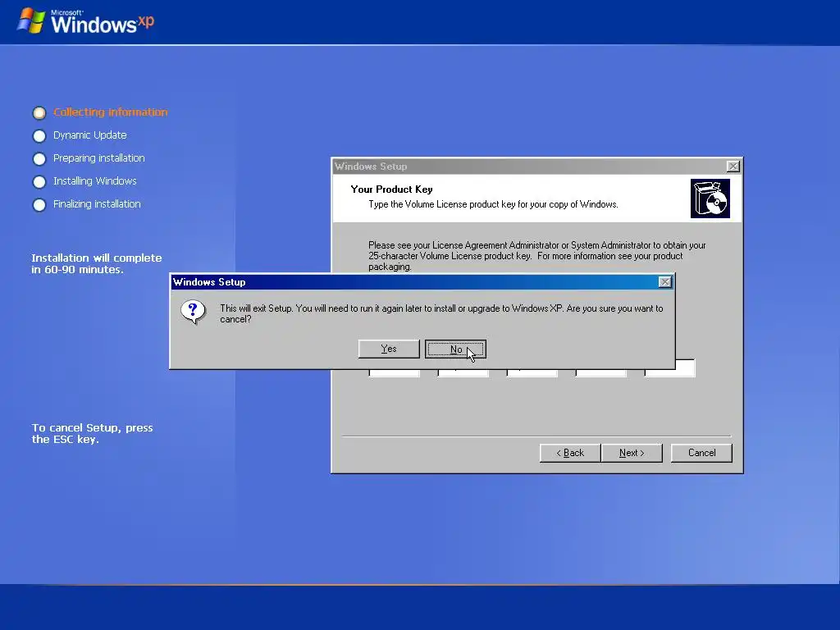The width and height of the screenshot is (840, 630).
Task: Click the "Preparing installation" text
Action: coord(99,158)
